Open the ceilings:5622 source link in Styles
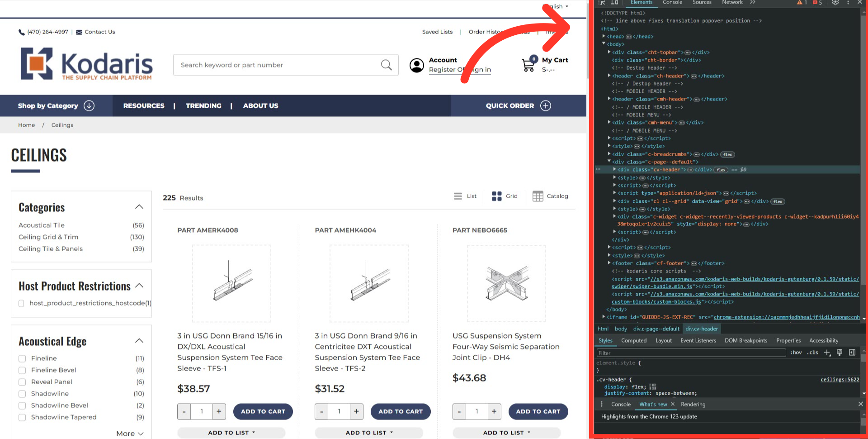The image size is (868, 439). 840,380
